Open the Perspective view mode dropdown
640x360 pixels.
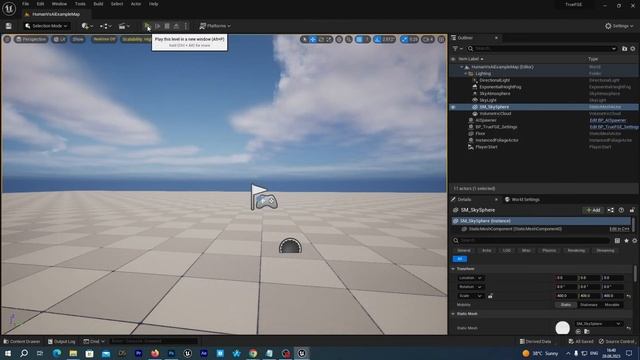point(31,39)
